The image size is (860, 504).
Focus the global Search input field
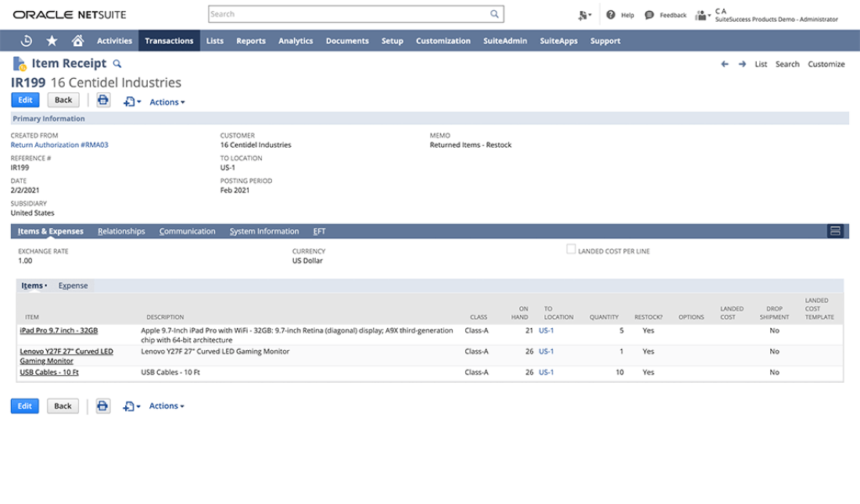(x=349, y=14)
